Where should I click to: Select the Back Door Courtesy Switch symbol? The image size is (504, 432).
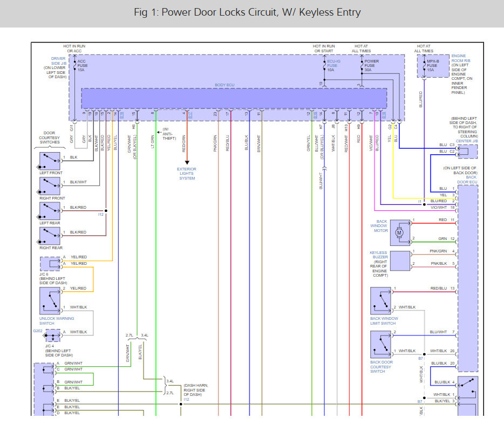tap(381, 345)
